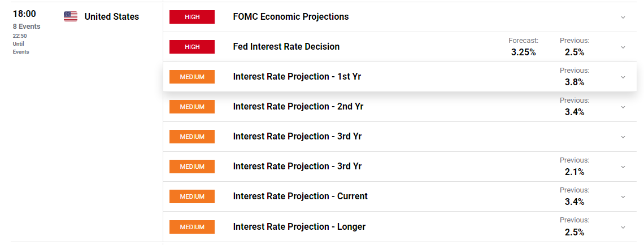Click the United States country label
The width and height of the screenshot is (644, 245).
click(111, 16)
